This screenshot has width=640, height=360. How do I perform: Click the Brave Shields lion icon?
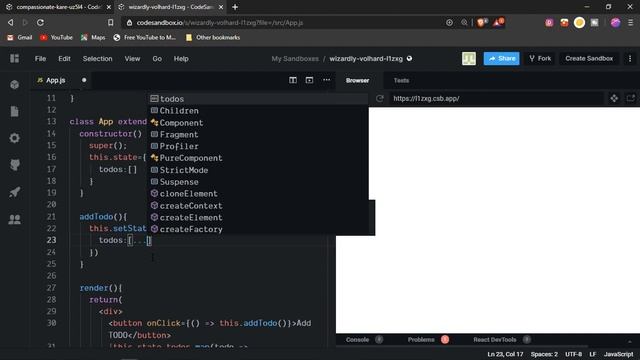[481, 22]
